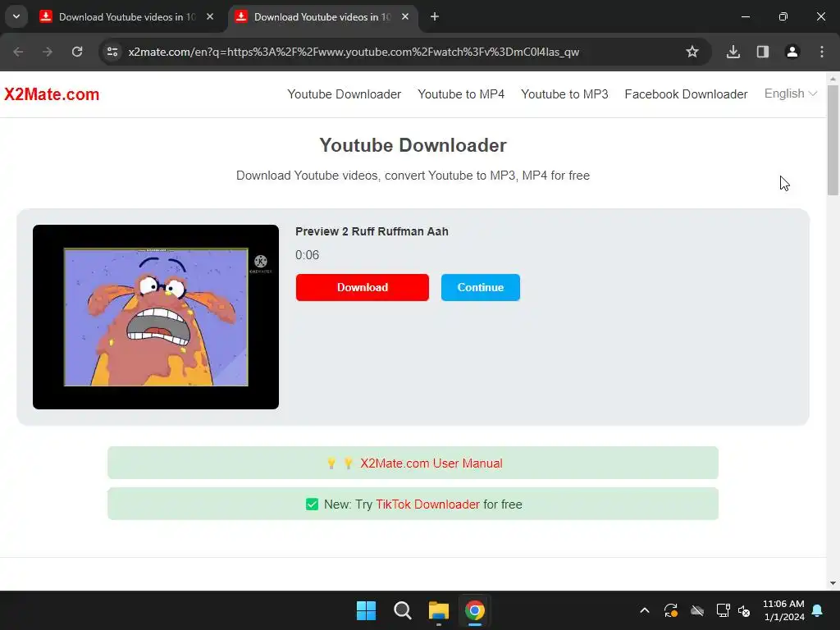
Task: Click the video title Preview 2 Ruff Ruffman Aah
Action: (372, 231)
